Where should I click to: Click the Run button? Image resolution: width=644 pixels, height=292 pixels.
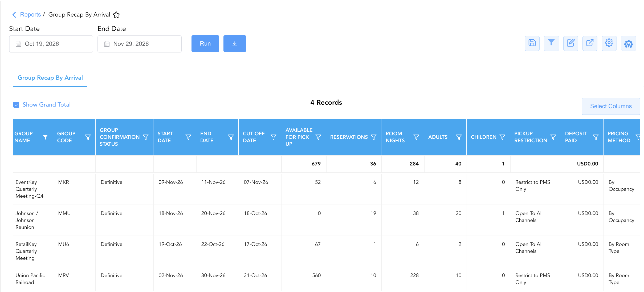point(205,44)
